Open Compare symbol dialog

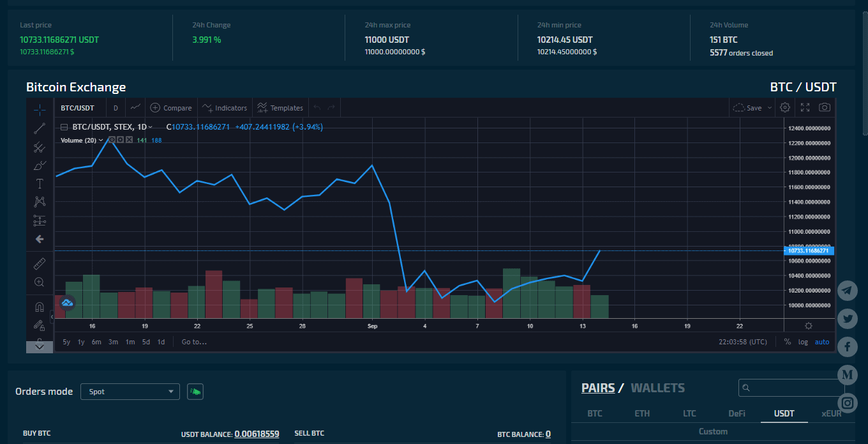170,108
